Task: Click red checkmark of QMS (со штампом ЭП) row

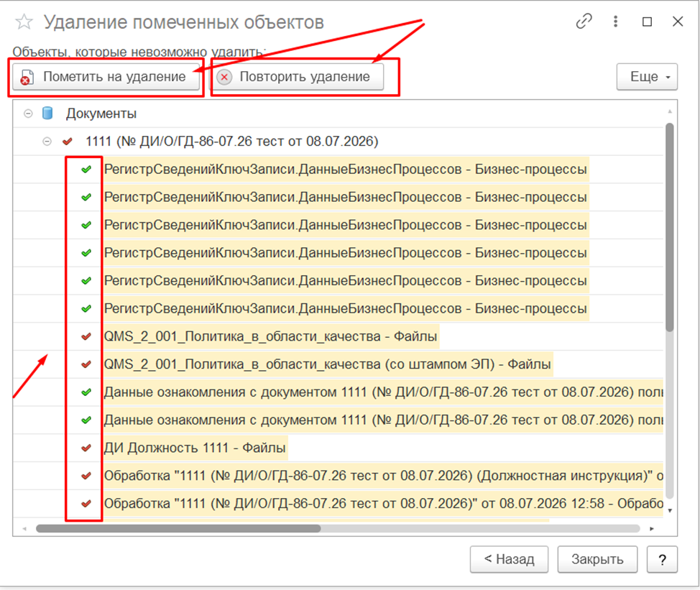Action: [x=86, y=364]
